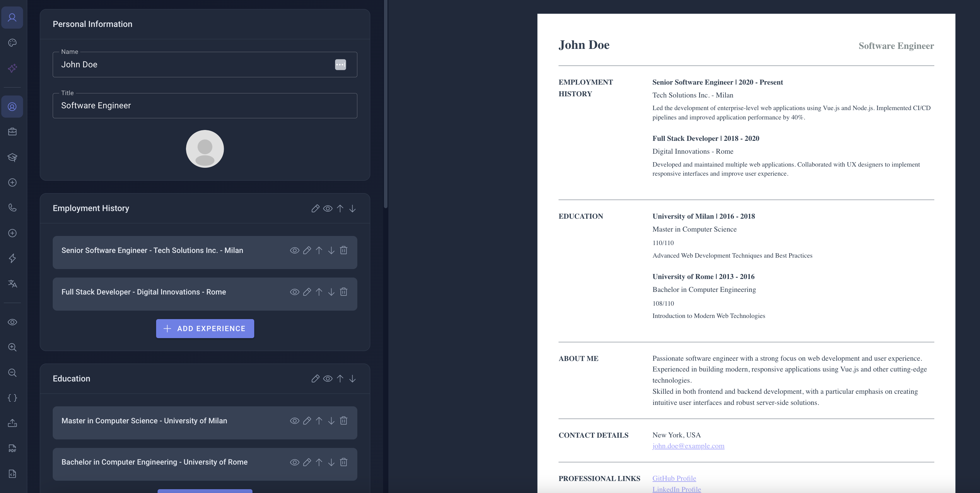This screenshot has width=980, height=493.
Task: Select the Education graduation cap icon
Action: 12,157
